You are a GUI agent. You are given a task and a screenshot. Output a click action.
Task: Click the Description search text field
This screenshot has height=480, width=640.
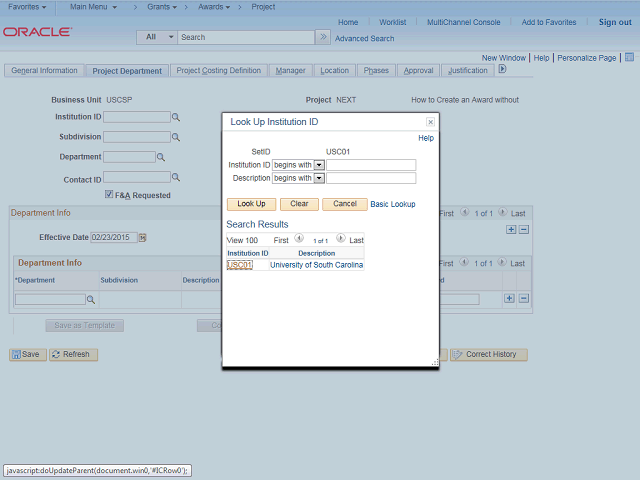(371, 178)
